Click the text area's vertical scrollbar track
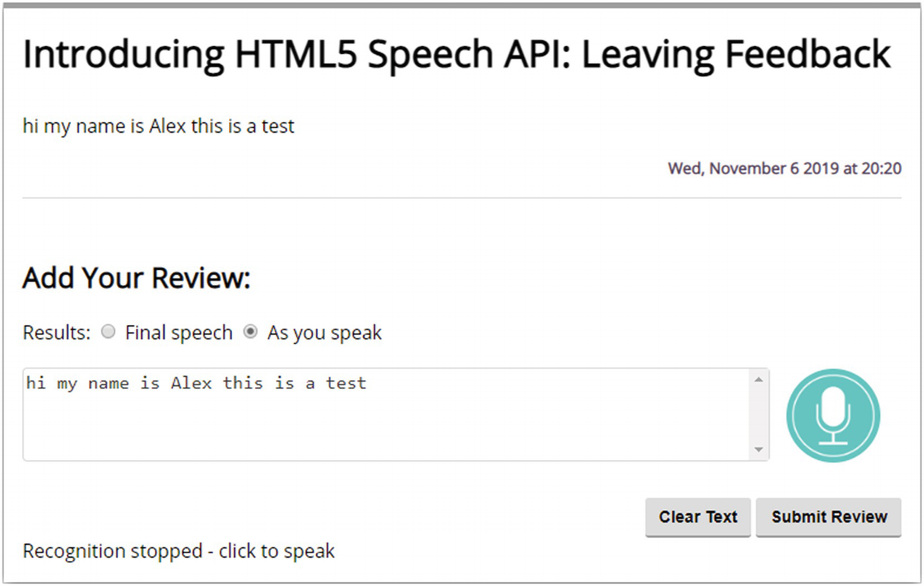 (x=758, y=416)
